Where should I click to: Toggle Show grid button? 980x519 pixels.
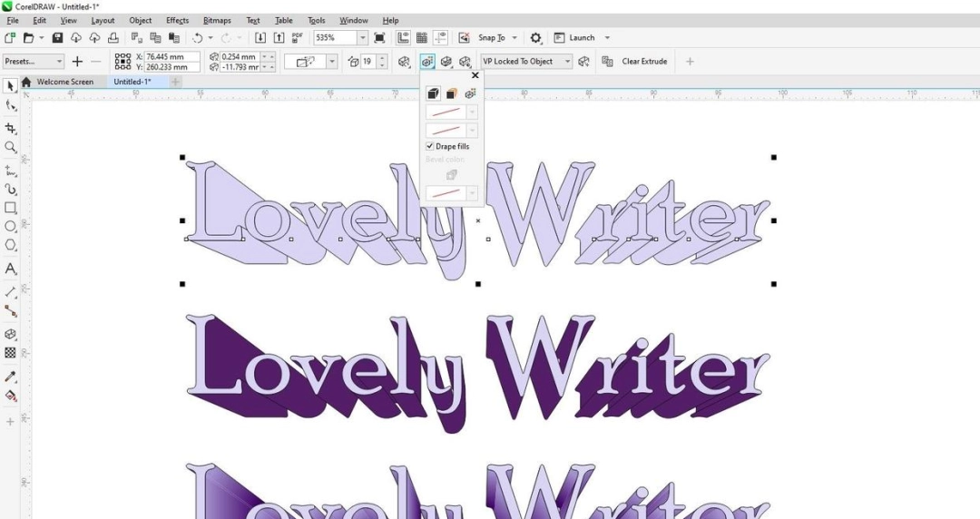pos(422,38)
